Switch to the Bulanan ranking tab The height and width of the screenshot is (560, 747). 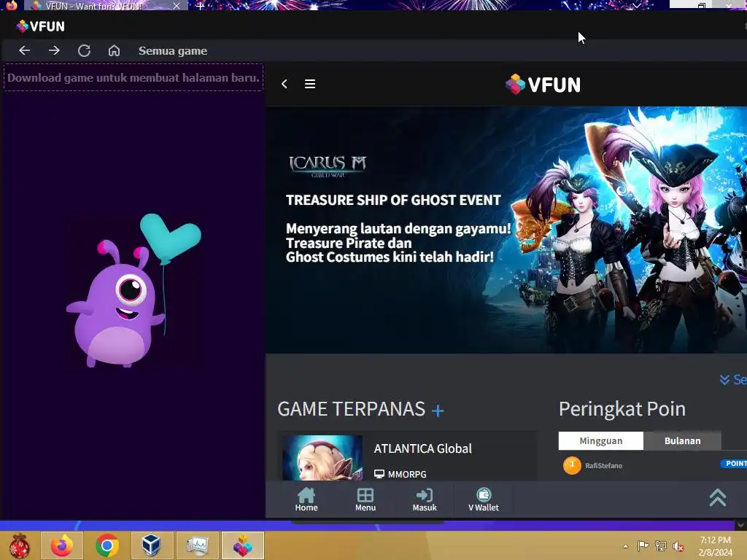tap(682, 441)
